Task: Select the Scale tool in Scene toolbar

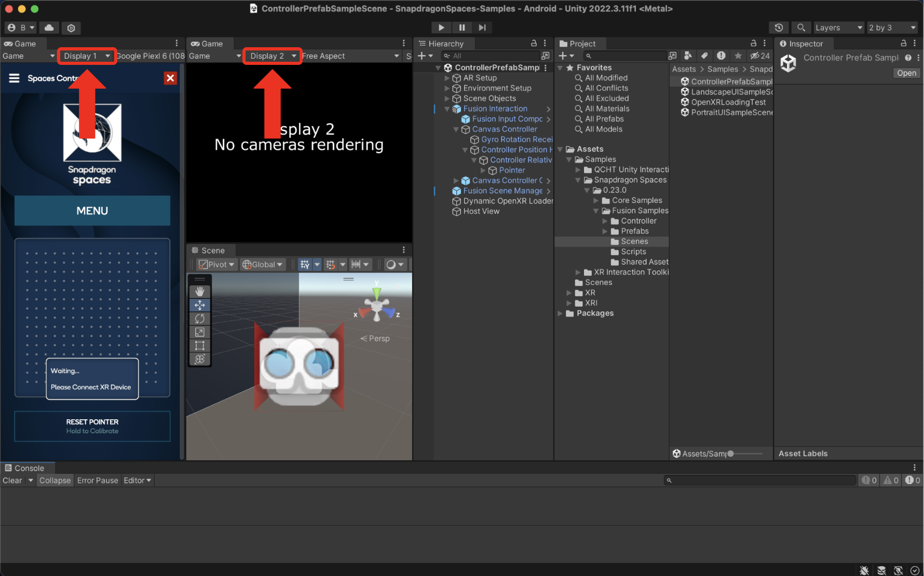Action: [x=199, y=332]
